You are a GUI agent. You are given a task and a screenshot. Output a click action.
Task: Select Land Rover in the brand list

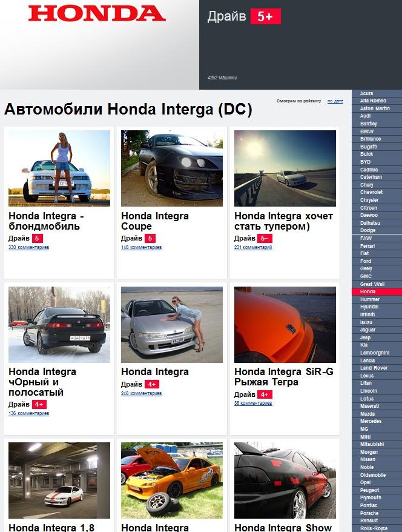pos(374,368)
